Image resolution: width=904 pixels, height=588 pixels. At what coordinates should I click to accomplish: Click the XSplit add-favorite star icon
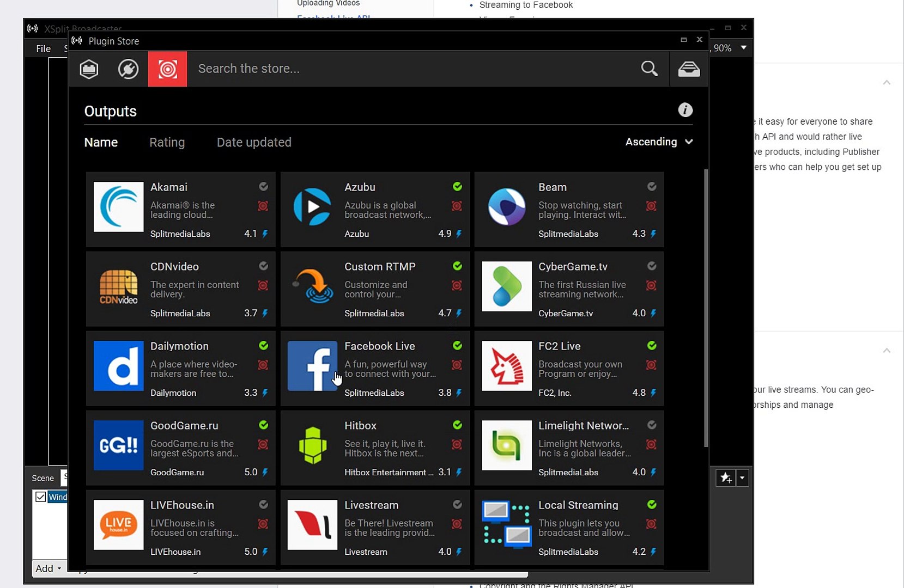(x=726, y=478)
